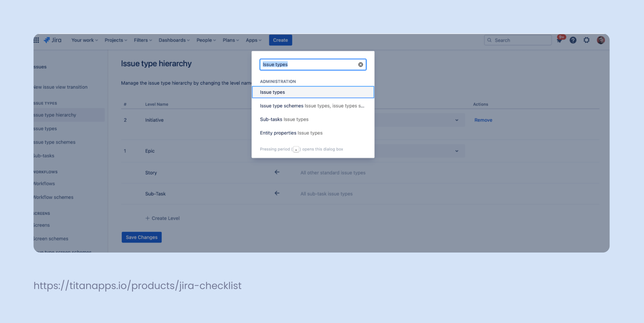Click the Jira logo
The image size is (644, 323).
(x=52, y=40)
